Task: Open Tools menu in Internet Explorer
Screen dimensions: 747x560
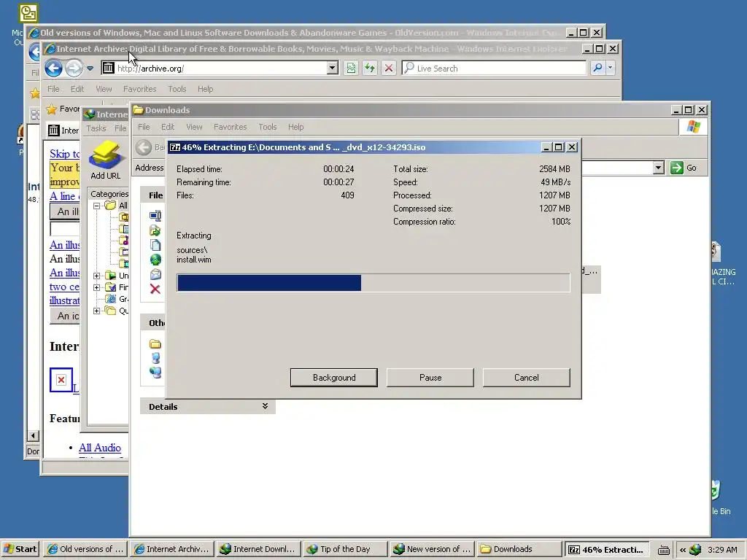Action: click(x=177, y=89)
